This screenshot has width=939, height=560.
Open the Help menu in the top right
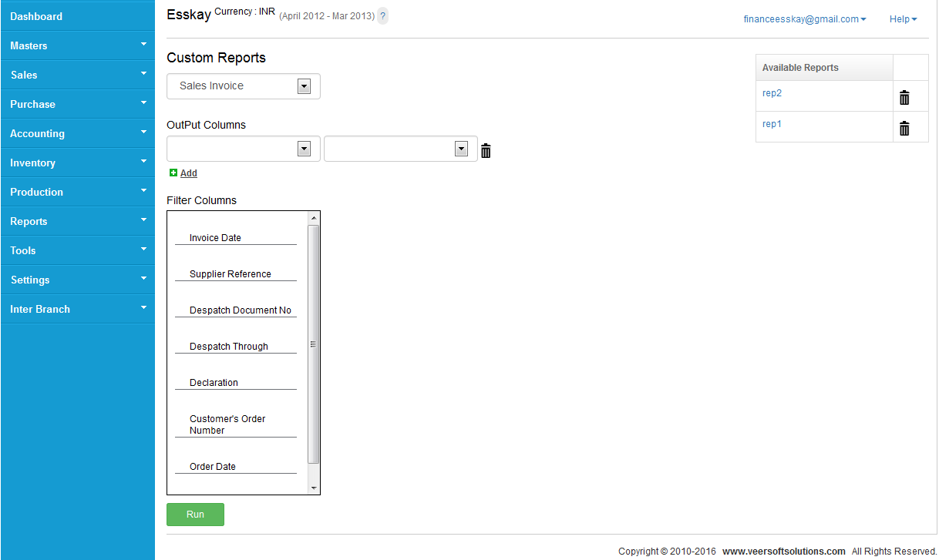tap(903, 19)
